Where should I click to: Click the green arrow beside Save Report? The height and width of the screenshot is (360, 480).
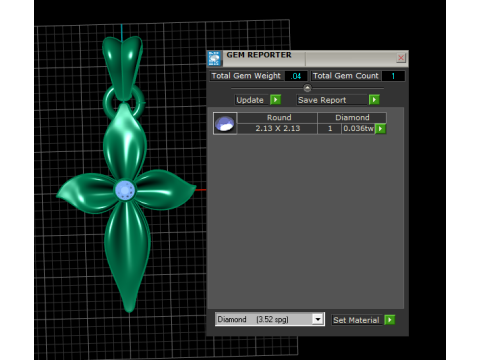coord(374,100)
